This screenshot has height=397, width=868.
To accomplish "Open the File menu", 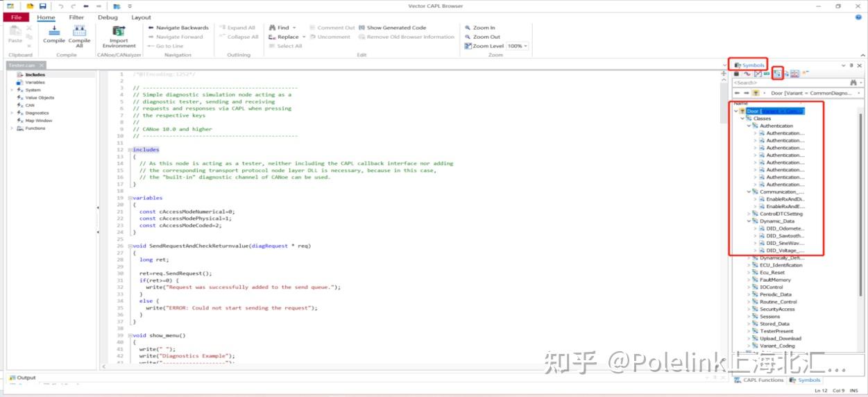I will coord(16,17).
